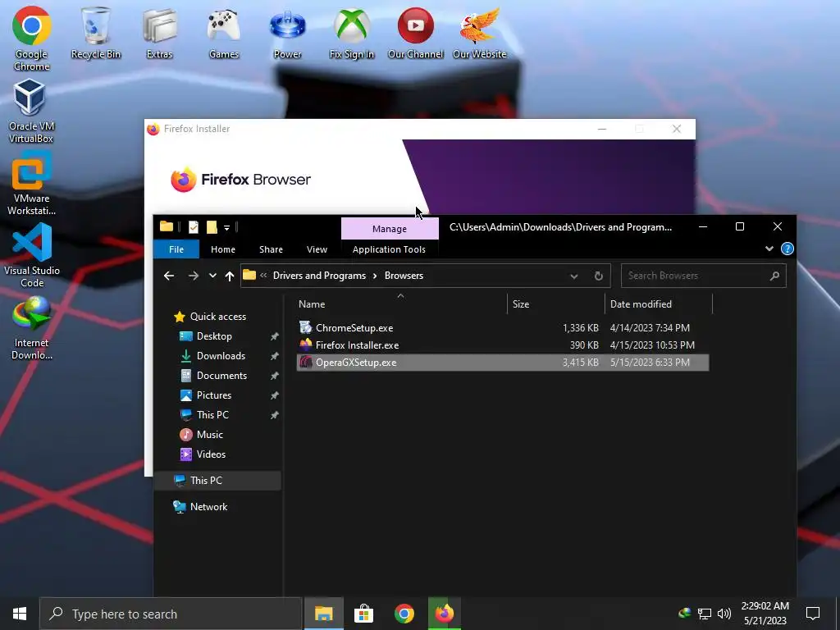Image resolution: width=840 pixels, height=630 pixels.
Task: Click Drivers and Programs breadcrumb
Action: pos(319,276)
